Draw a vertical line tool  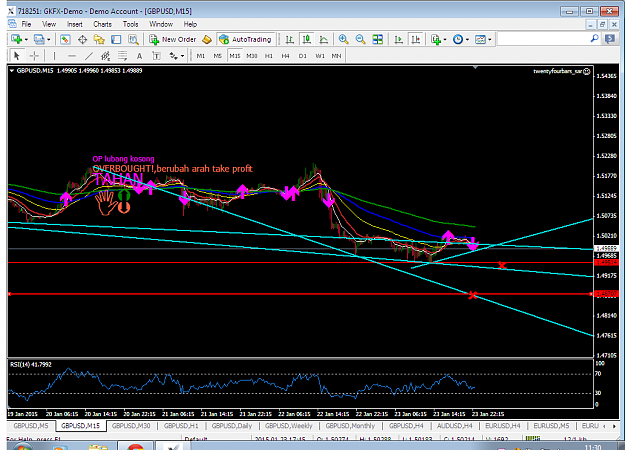point(54,56)
